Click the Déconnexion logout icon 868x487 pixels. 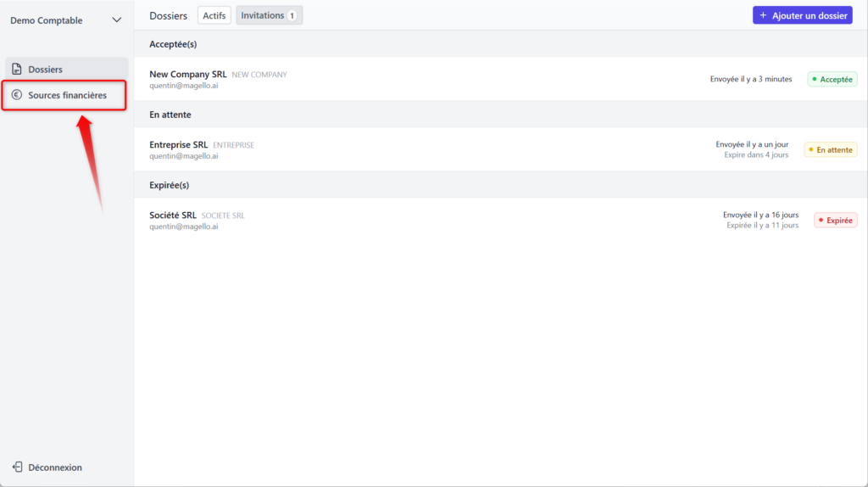click(x=17, y=467)
